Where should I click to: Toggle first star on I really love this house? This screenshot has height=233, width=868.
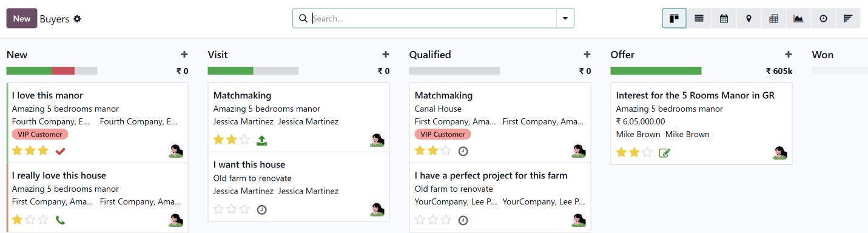[17, 220]
